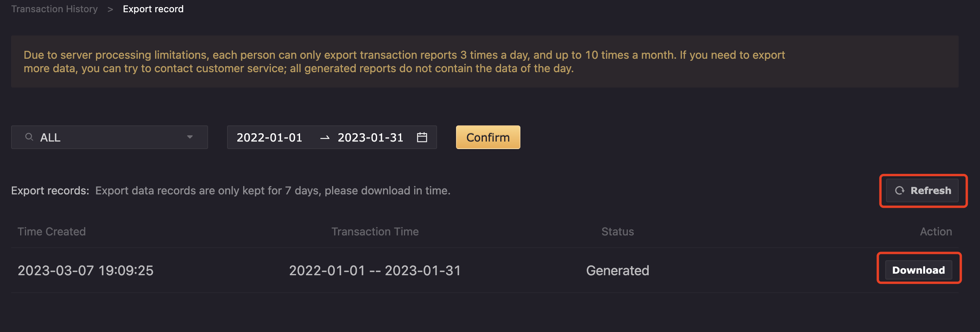Edit the end date 2023-01-31
Screen dimensions: 980x332
(370, 138)
